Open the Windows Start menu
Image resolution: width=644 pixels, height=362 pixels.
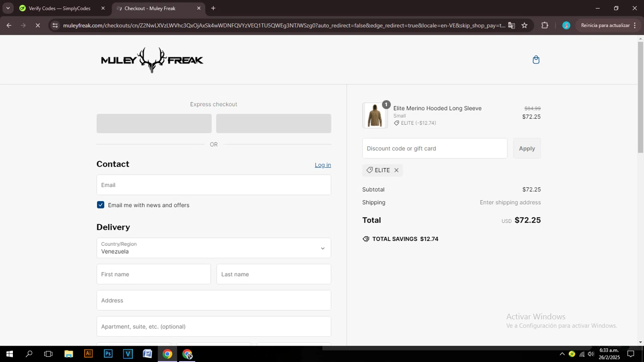click(x=9, y=354)
